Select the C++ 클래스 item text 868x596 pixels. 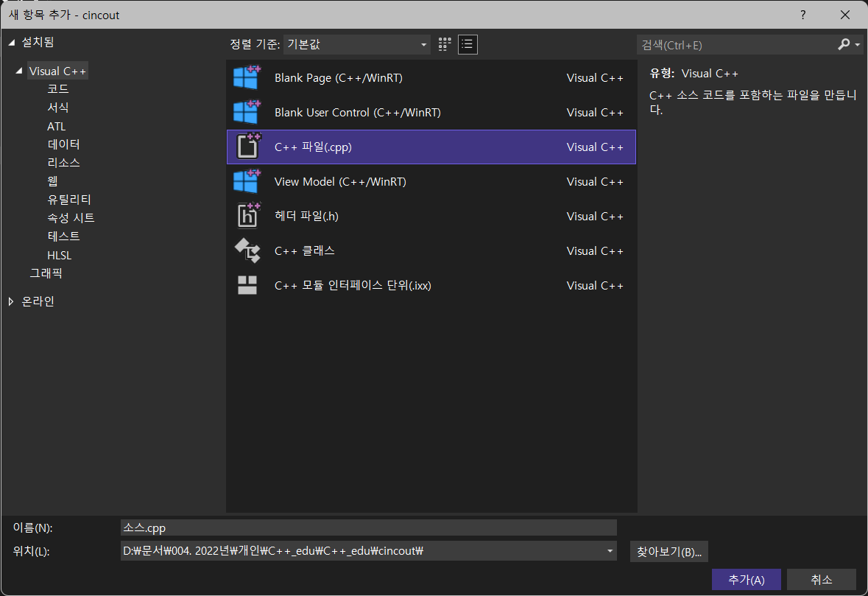coord(305,251)
